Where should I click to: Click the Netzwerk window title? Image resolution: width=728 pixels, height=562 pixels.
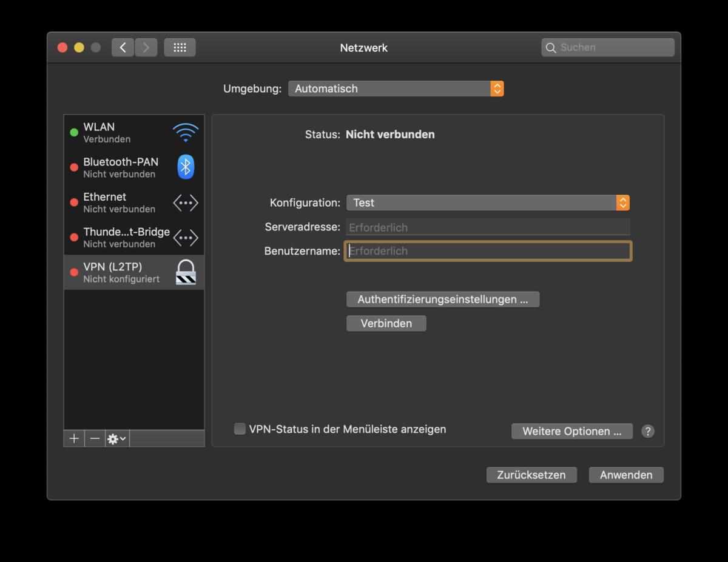(x=364, y=48)
